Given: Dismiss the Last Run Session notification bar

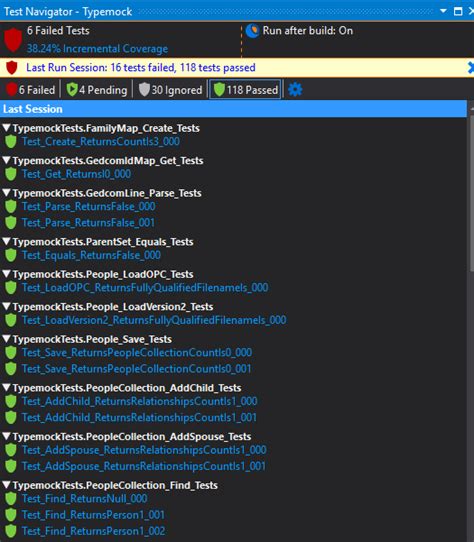Looking at the screenshot, I should click(x=471, y=67).
